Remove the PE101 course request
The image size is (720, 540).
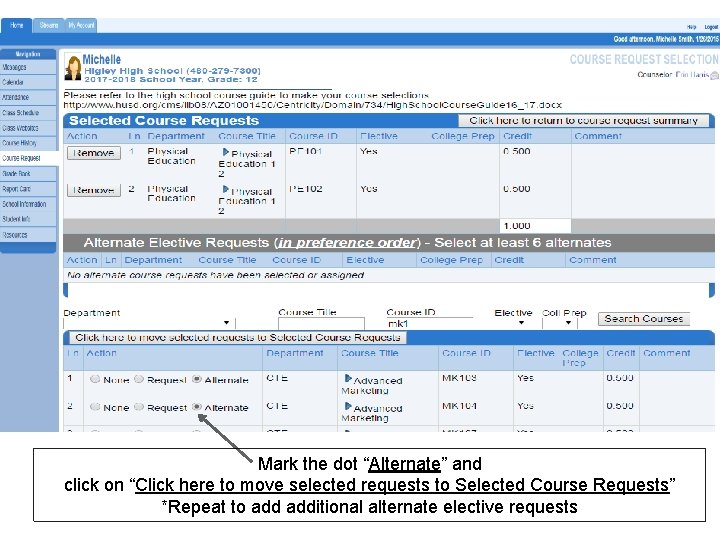pyautogui.click(x=94, y=153)
